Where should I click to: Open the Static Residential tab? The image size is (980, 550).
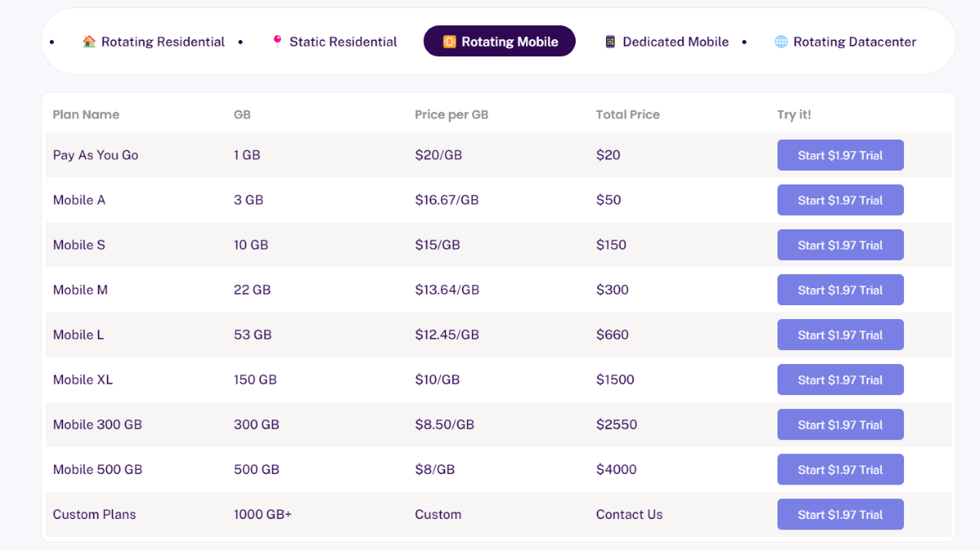coord(335,42)
